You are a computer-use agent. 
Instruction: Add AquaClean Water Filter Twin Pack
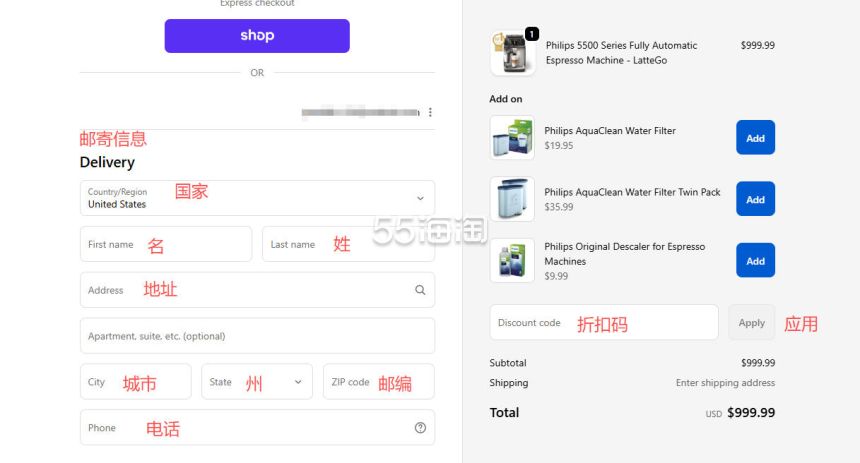755,199
